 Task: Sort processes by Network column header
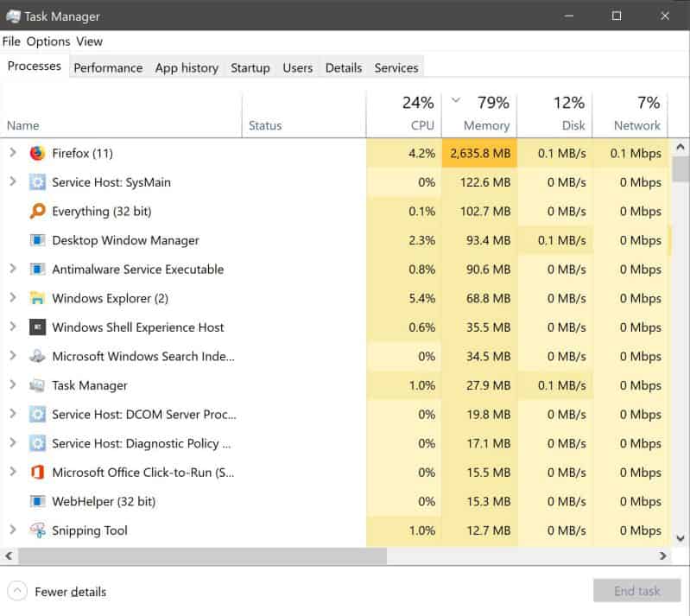click(630, 115)
